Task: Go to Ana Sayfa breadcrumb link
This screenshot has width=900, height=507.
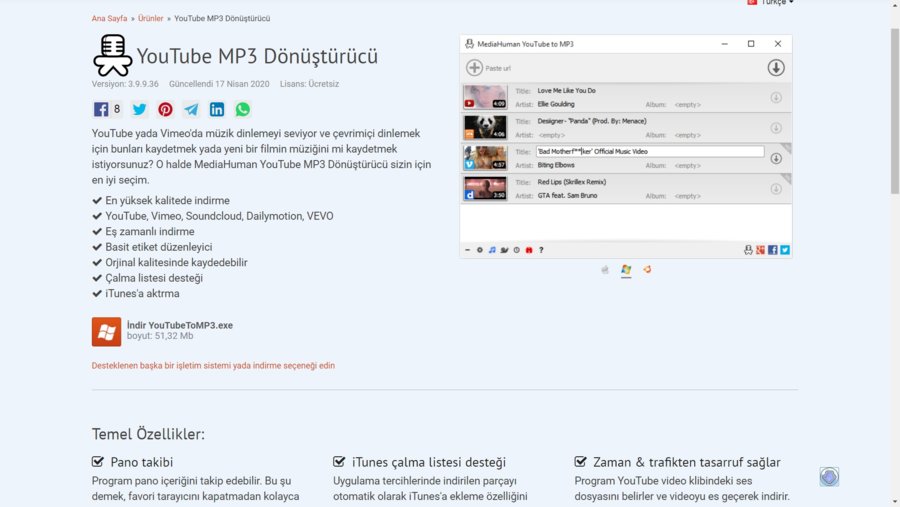Action: [x=109, y=18]
